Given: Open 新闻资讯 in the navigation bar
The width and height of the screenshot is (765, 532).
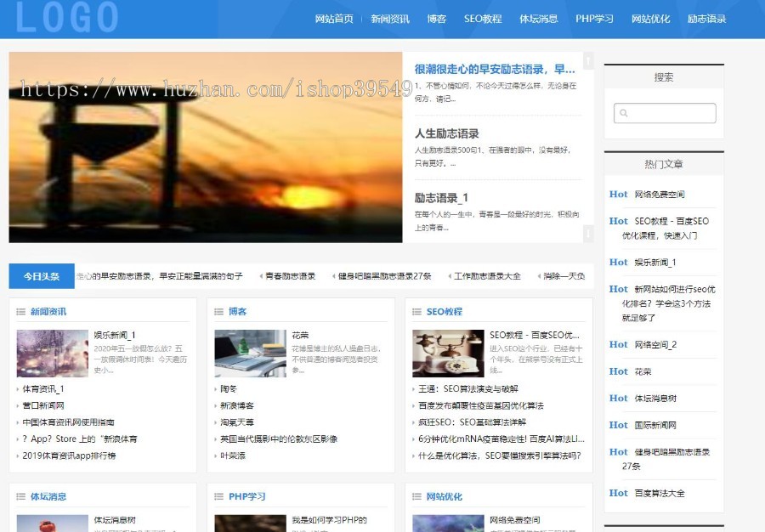Looking at the screenshot, I should click(x=390, y=19).
